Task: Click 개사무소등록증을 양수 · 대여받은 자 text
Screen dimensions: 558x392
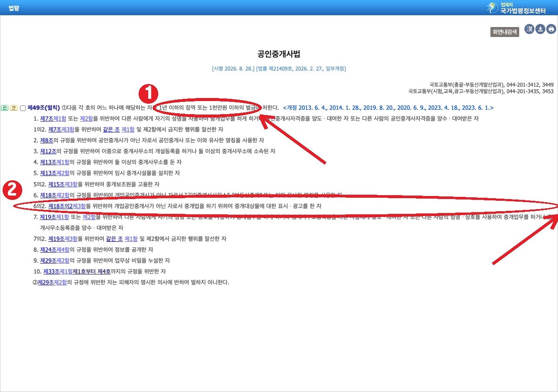Action: (82, 228)
